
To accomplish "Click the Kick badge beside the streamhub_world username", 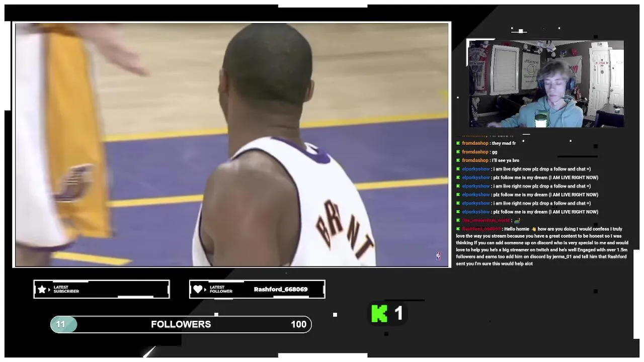I will click(x=458, y=220).
